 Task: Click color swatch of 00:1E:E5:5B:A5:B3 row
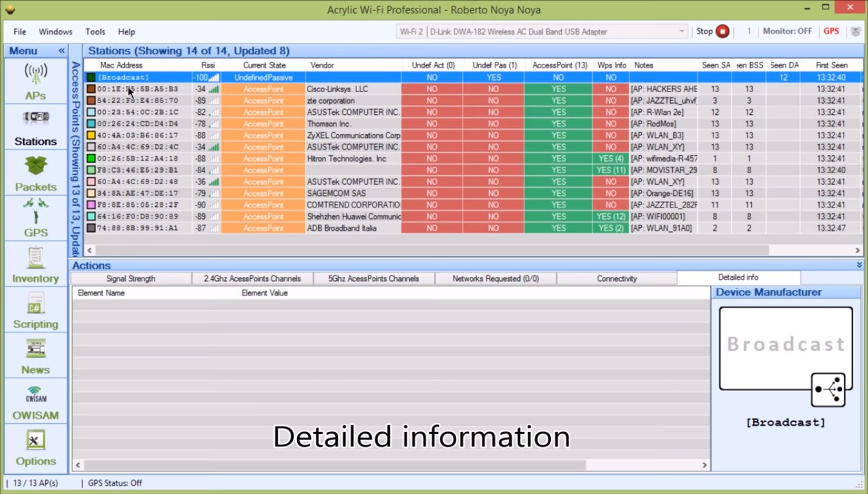point(91,89)
